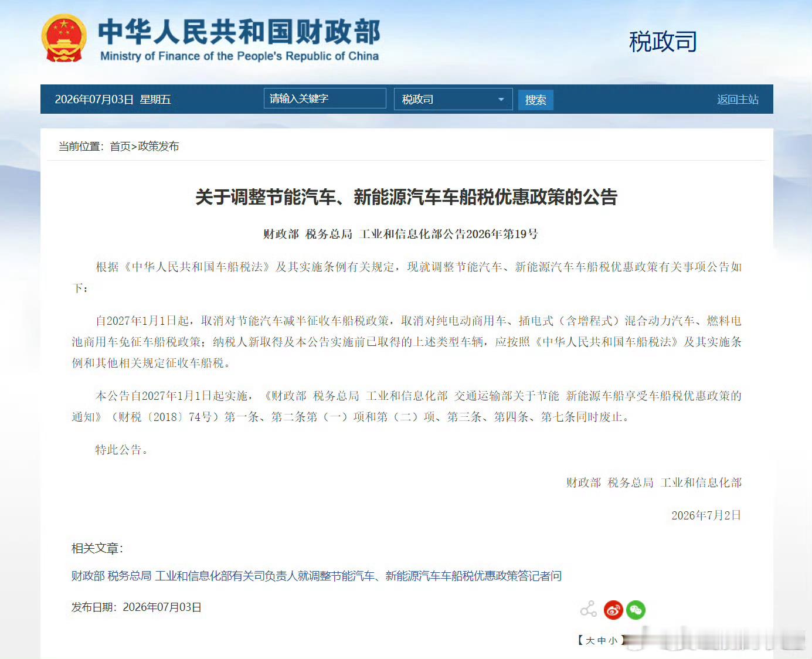Share the article to Weibo
The image size is (812, 659).
(613, 610)
